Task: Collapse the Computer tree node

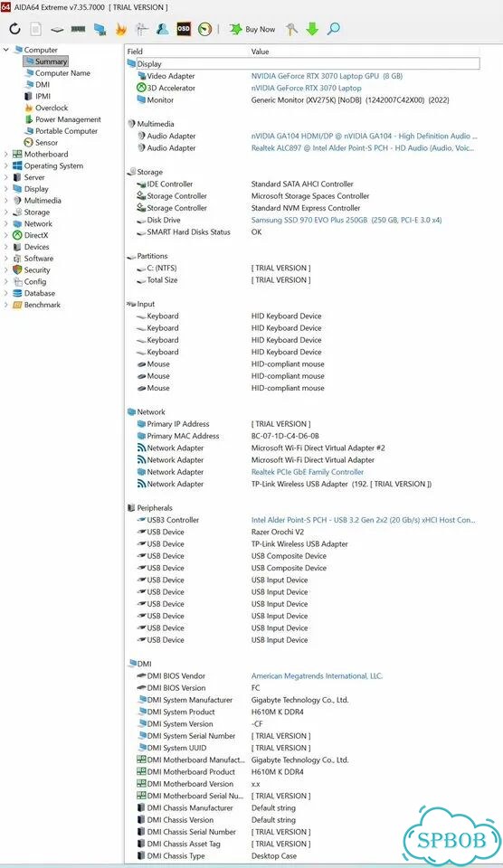Action: (6, 50)
